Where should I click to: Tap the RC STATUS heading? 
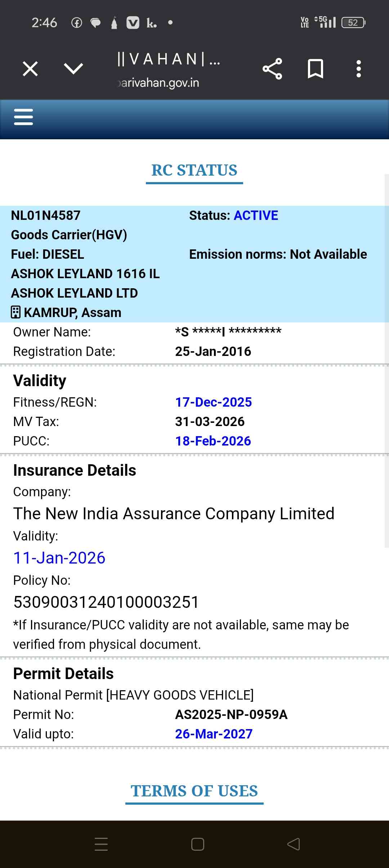[194, 171]
